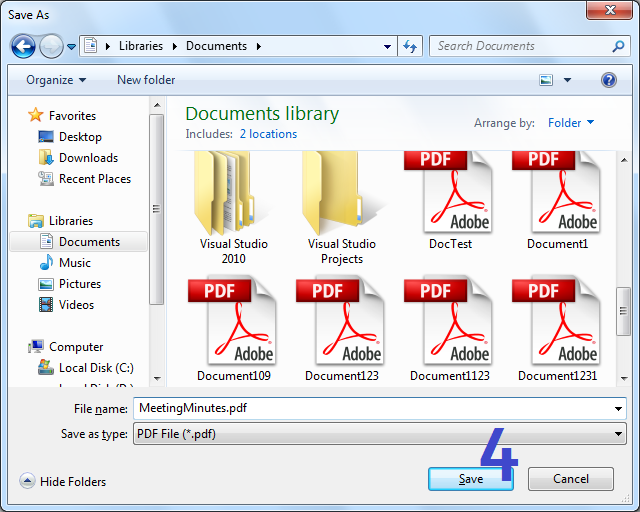The image size is (640, 512).
Task: Click navigation pane scroll up arrow
Action: pyautogui.click(x=157, y=105)
